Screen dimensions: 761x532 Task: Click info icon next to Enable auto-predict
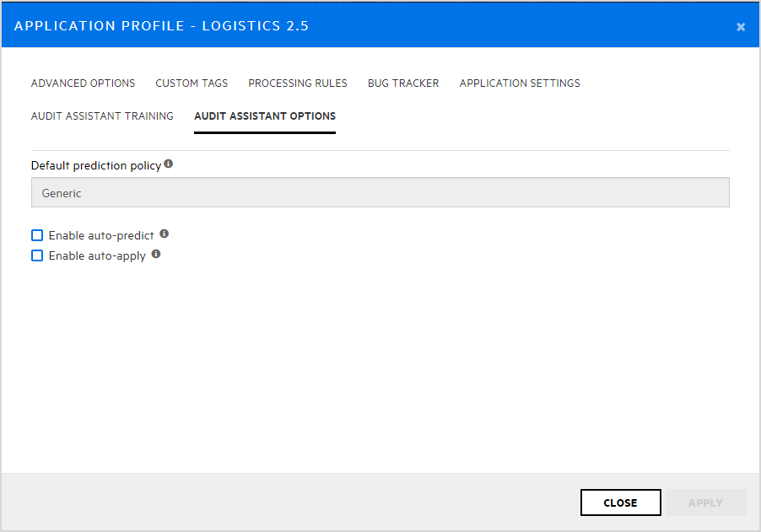(165, 234)
